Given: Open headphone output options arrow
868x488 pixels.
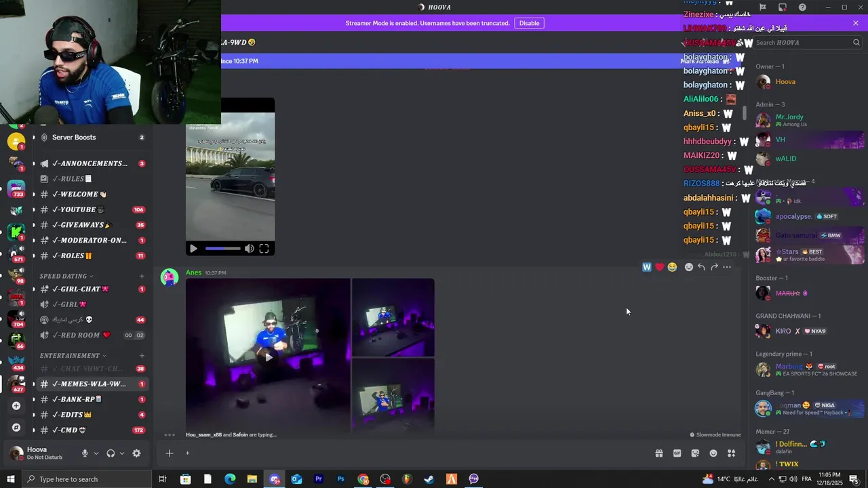Looking at the screenshot, I should (x=122, y=453).
